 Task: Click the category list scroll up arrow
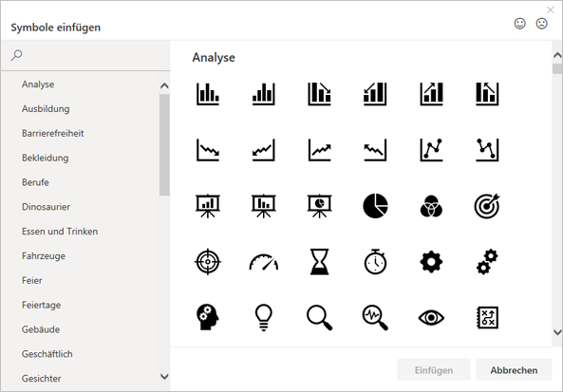[x=164, y=85]
